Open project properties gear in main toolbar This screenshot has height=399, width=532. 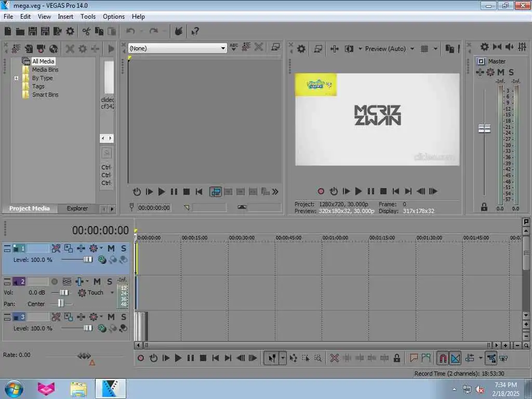[x=70, y=32]
